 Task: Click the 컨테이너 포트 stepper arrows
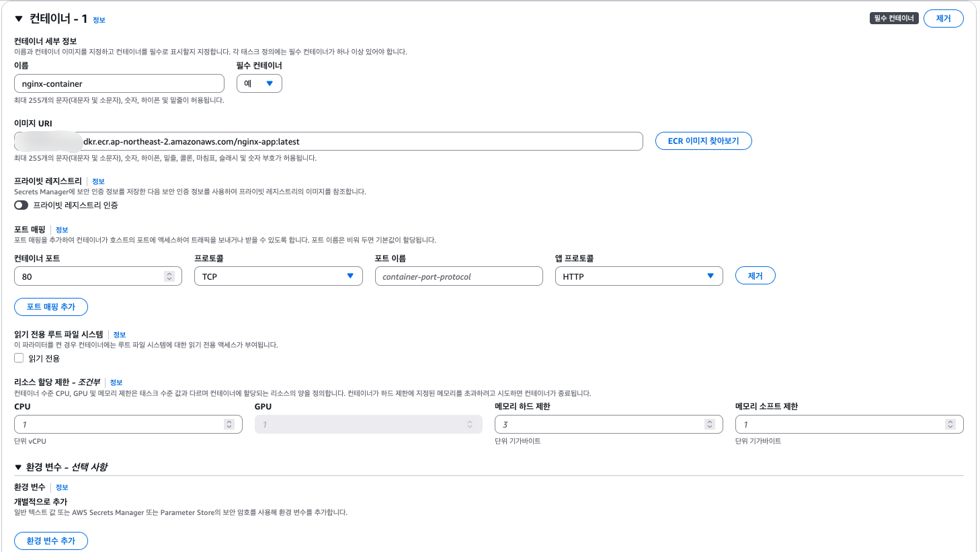click(169, 276)
